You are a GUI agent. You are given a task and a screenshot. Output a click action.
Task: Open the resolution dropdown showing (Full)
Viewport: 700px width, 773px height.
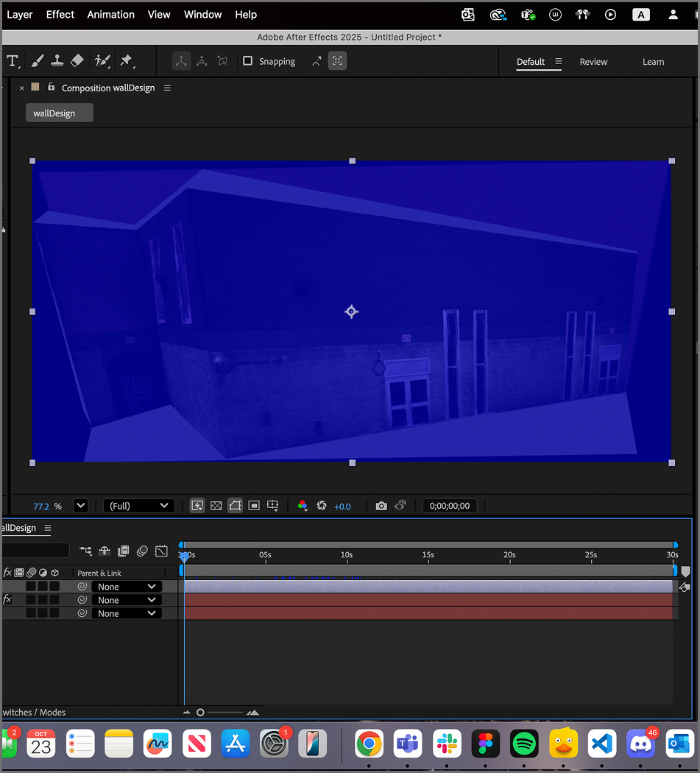[x=138, y=506]
